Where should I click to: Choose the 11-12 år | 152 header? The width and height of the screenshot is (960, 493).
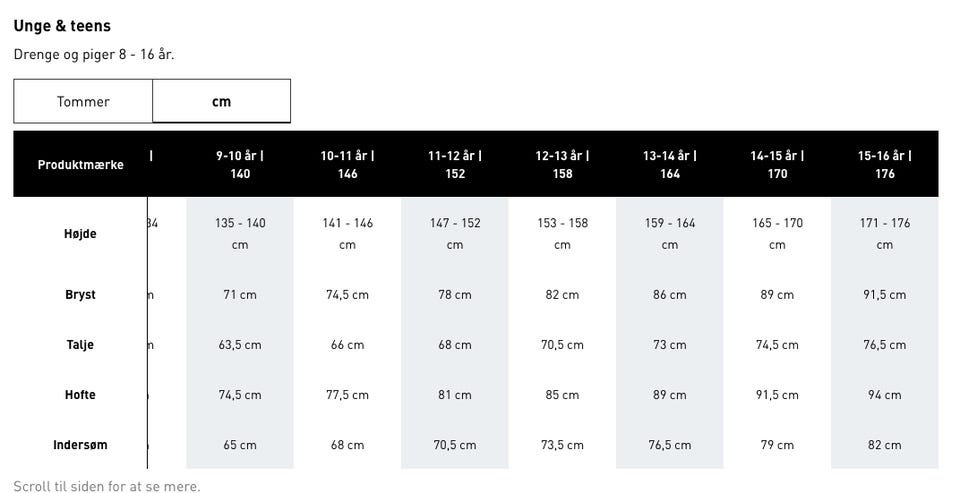click(x=455, y=164)
